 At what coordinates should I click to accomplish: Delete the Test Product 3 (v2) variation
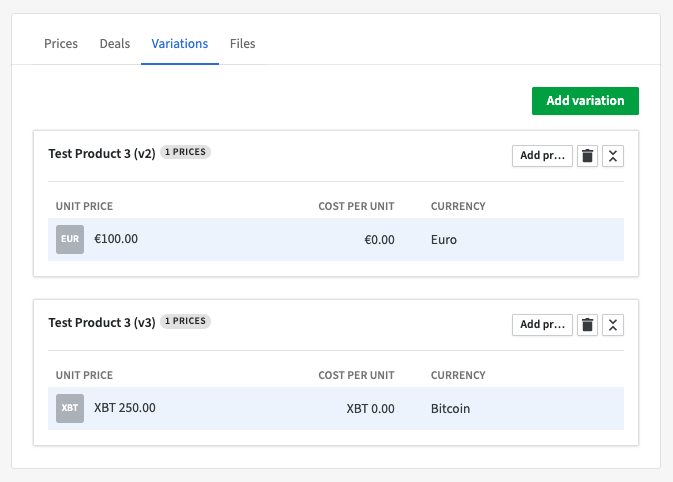pyautogui.click(x=587, y=156)
